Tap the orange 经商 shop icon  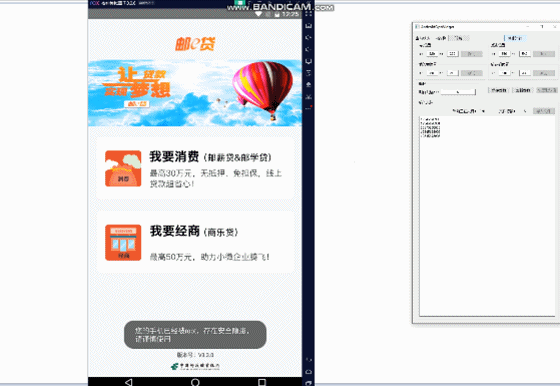tap(123, 242)
